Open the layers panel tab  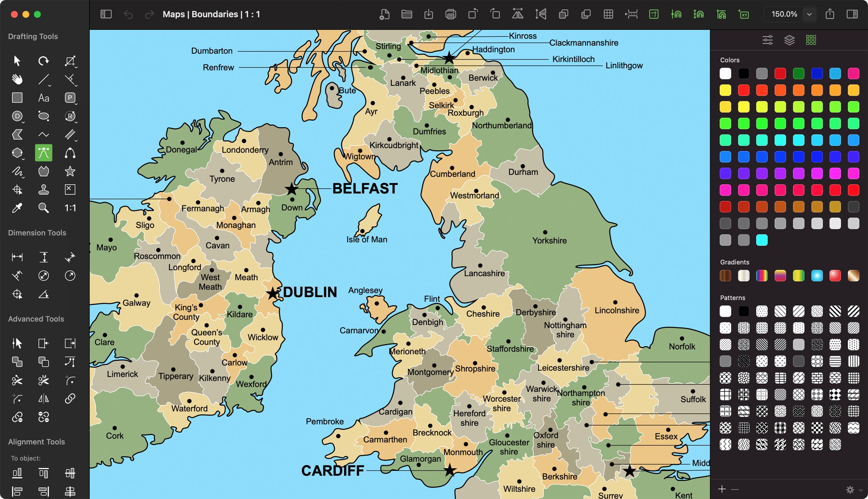(x=789, y=40)
